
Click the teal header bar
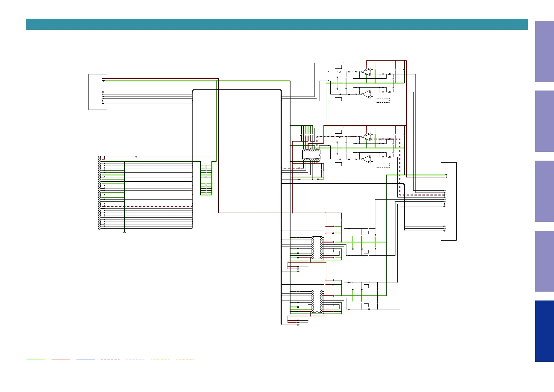click(276, 24)
